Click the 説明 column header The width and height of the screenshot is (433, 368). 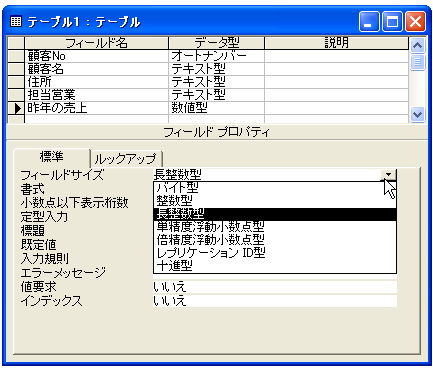pyautogui.click(x=336, y=43)
